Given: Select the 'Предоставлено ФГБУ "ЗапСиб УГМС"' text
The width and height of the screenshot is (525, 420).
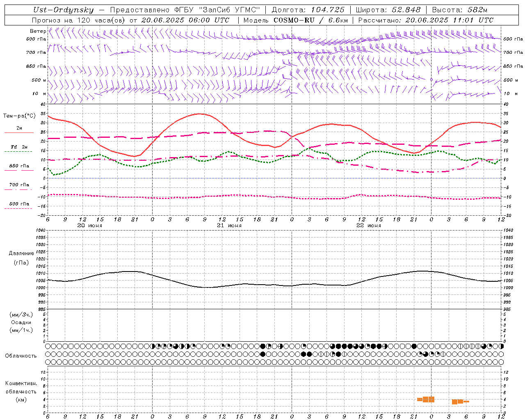Looking at the screenshot, I should pos(185,10).
